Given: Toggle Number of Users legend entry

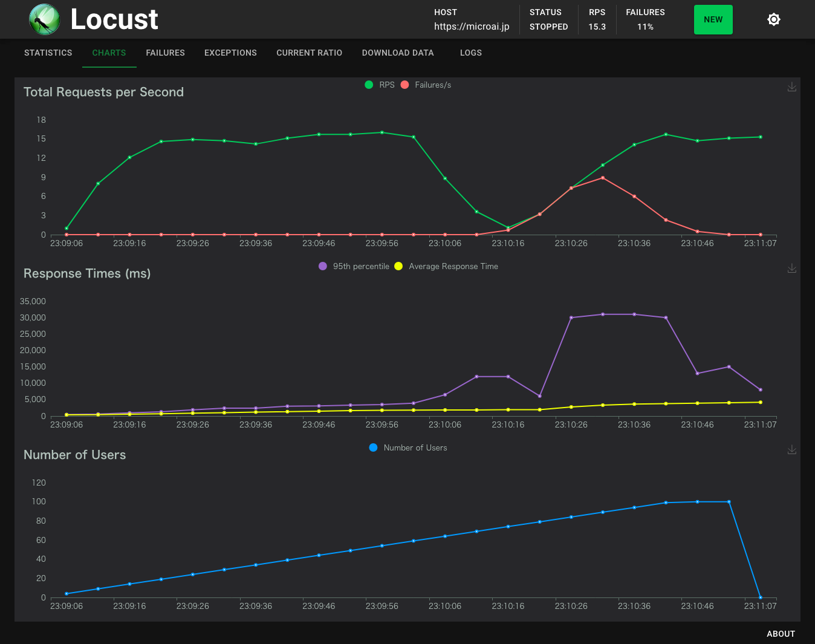Looking at the screenshot, I should pyautogui.click(x=408, y=448).
